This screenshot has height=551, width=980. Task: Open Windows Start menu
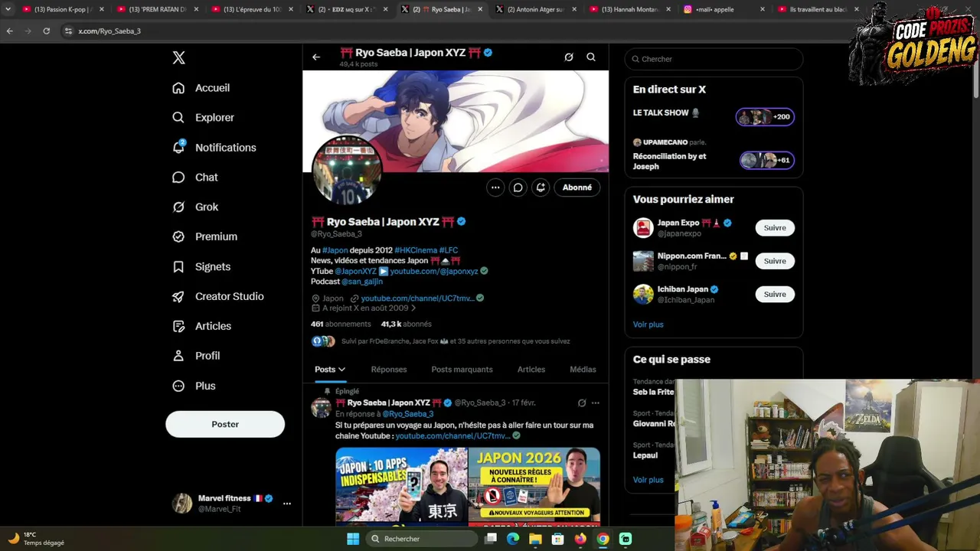[x=353, y=539]
